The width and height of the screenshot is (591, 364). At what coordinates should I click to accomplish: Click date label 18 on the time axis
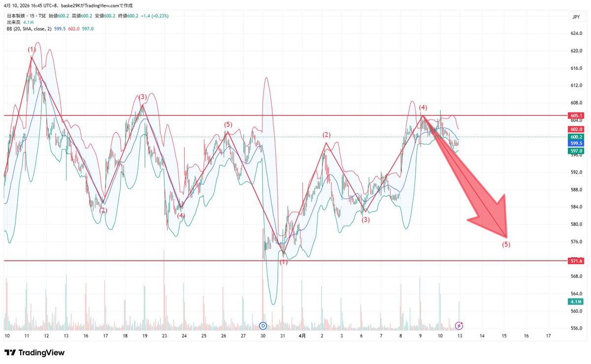pyautogui.click(x=125, y=336)
